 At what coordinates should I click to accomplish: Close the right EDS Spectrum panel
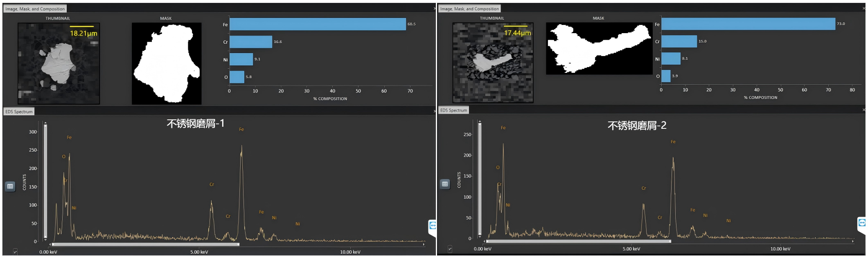(x=864, y=110)
